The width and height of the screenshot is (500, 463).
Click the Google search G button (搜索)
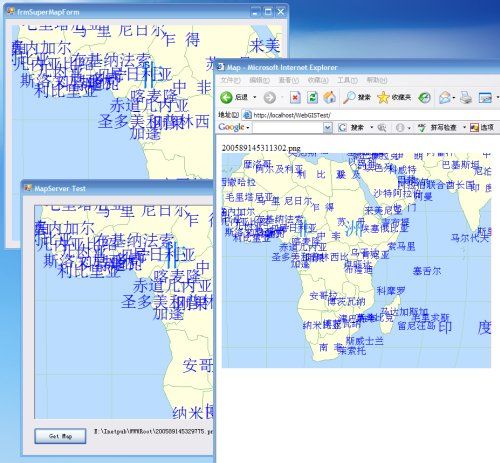pos(351,127)
